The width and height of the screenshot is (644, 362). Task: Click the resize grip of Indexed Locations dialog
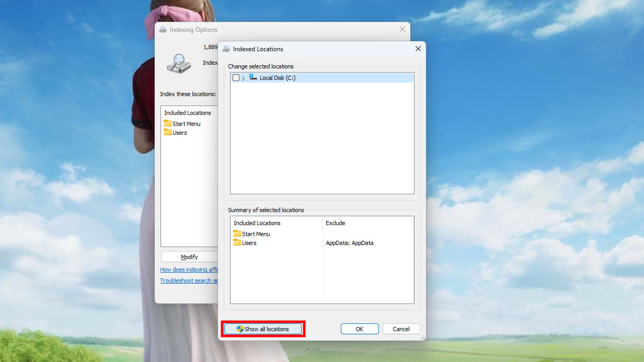[422, 337]
